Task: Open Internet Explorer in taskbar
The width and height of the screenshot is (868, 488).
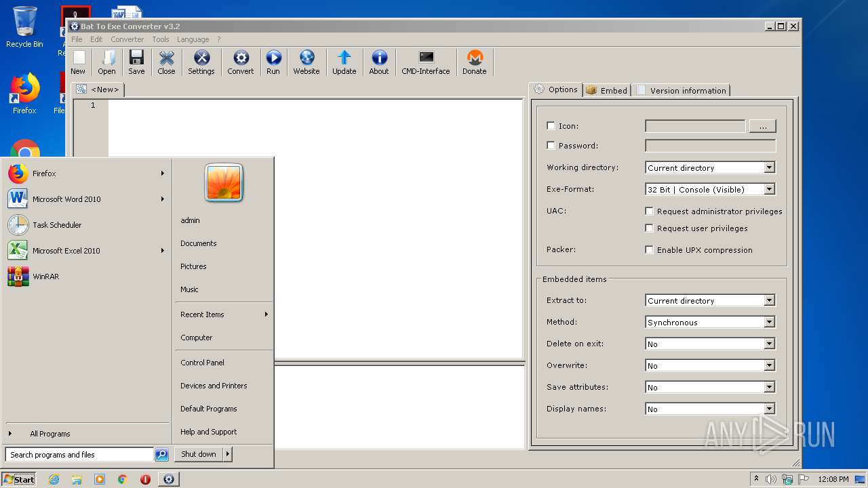Action: click(54, 479)
